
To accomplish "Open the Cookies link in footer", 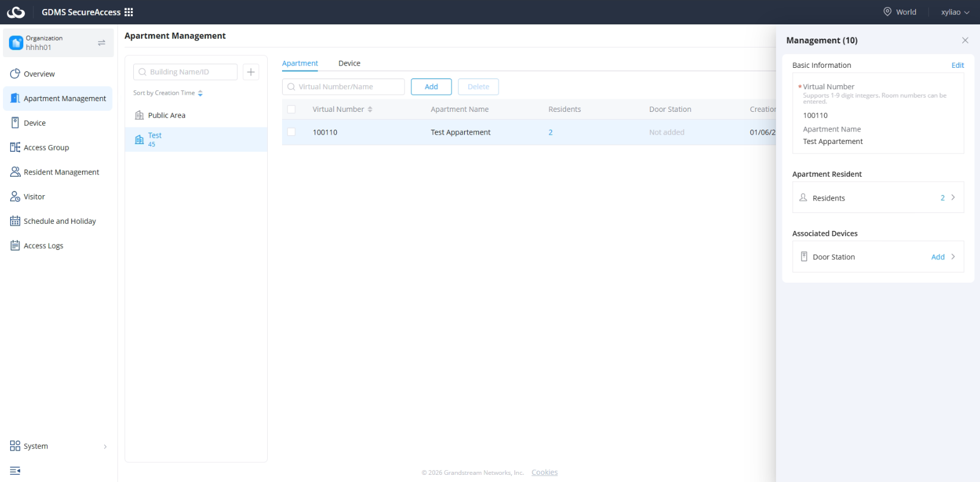I will [544, 472].
